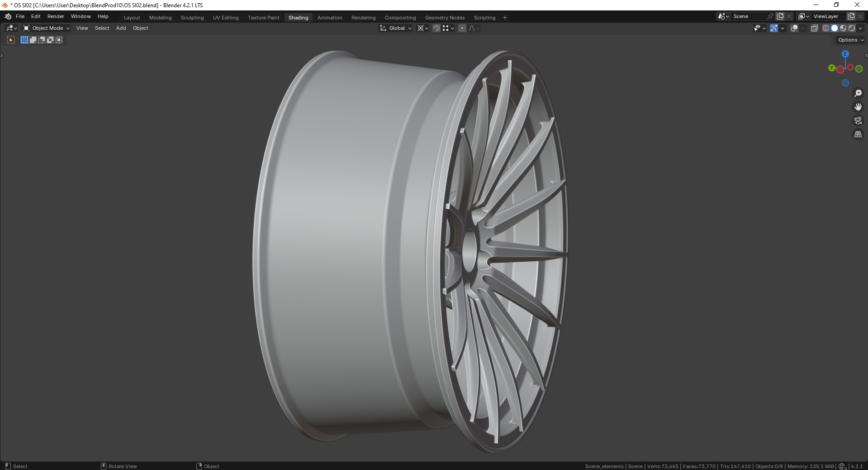The image size is (868, 470).
Task: Click the Scene name field
Action: click(749, 16)
